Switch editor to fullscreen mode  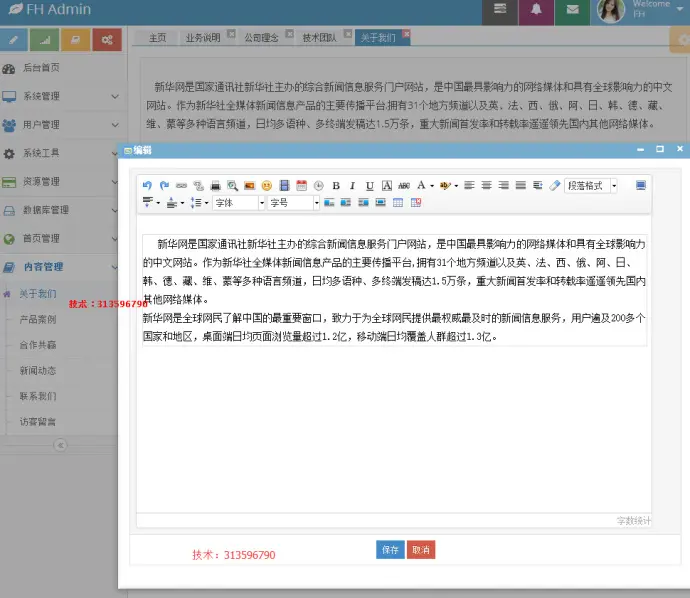641,185
